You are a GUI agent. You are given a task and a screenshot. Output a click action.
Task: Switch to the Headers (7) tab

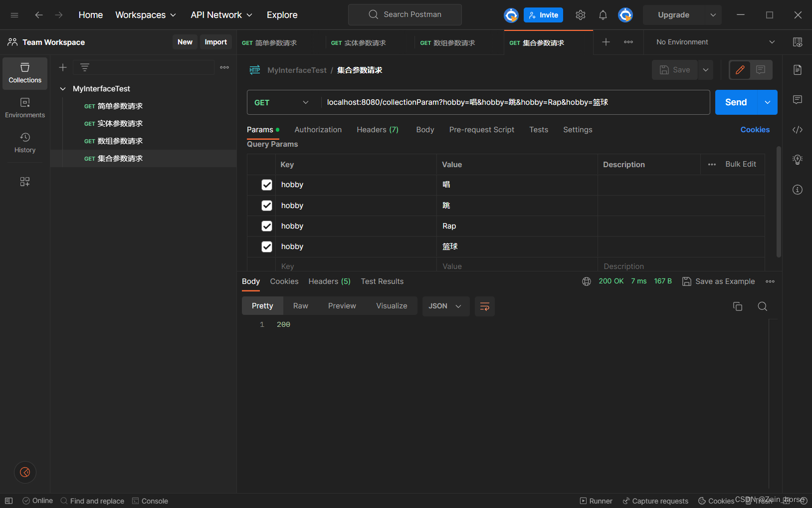(x=378, y=130)
